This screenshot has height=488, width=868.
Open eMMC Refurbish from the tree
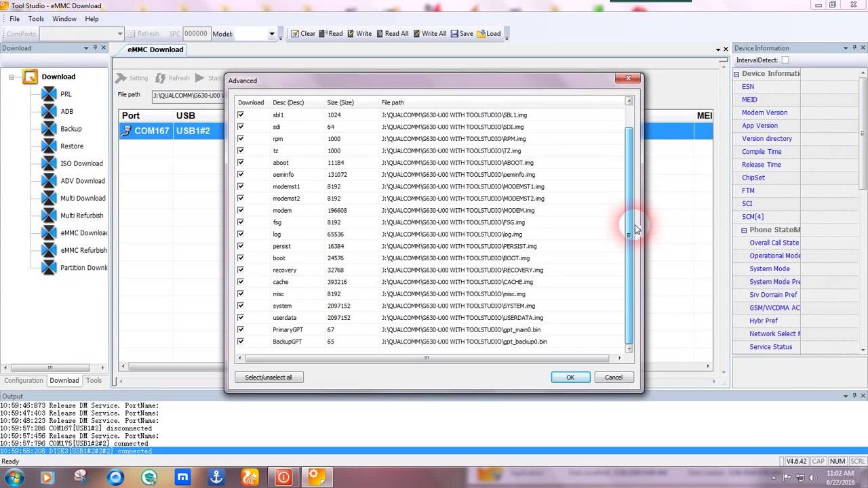point(83,250)
